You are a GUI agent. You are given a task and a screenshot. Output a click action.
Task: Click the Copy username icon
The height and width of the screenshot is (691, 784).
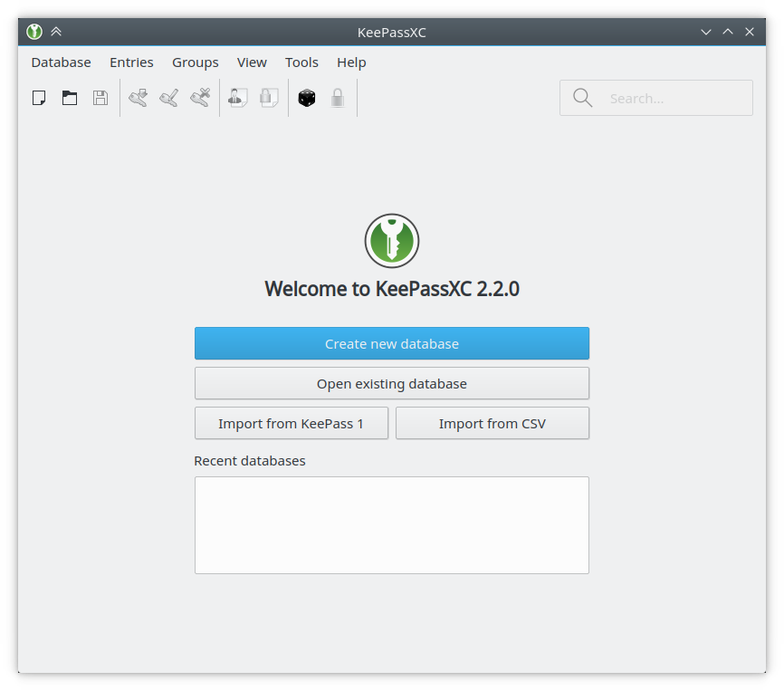pyautogui.click(x=237, y=98)
